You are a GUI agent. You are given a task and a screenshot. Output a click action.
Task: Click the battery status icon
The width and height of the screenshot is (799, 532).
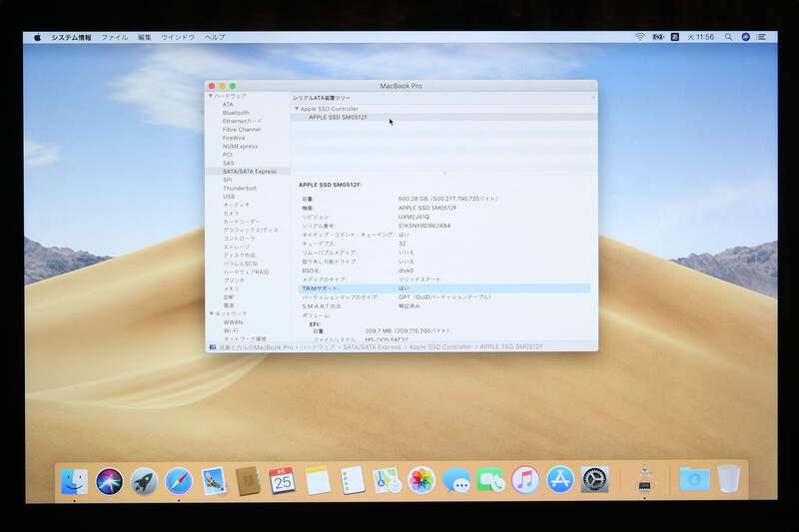tap(658, 37)
